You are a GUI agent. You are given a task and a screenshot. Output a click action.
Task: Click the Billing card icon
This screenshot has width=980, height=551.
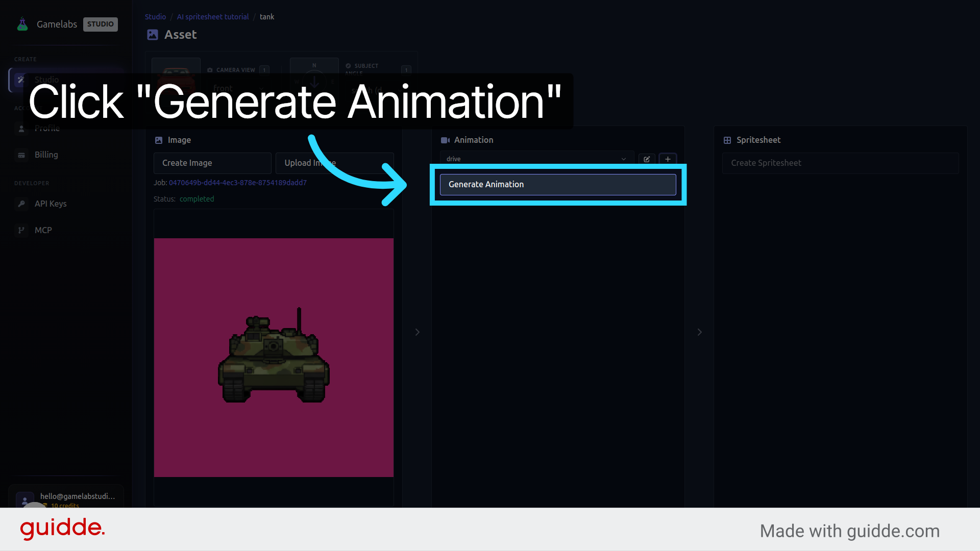point(21,155)
